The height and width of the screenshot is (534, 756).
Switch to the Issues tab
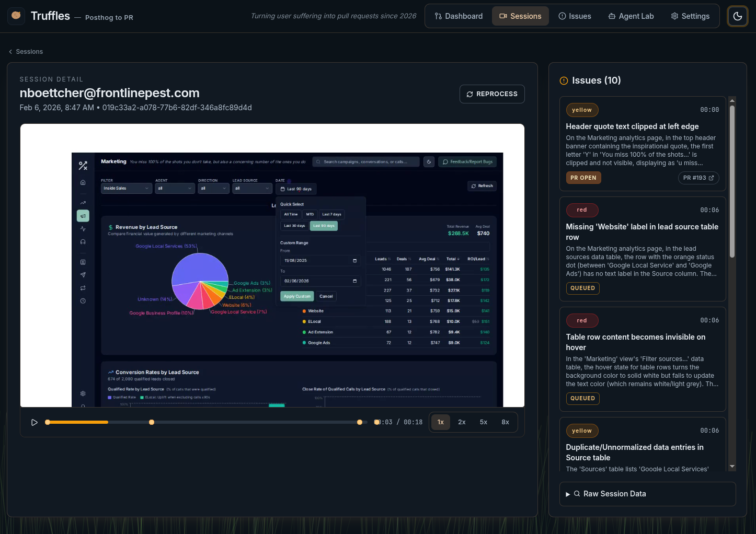[x=575, y=16]
